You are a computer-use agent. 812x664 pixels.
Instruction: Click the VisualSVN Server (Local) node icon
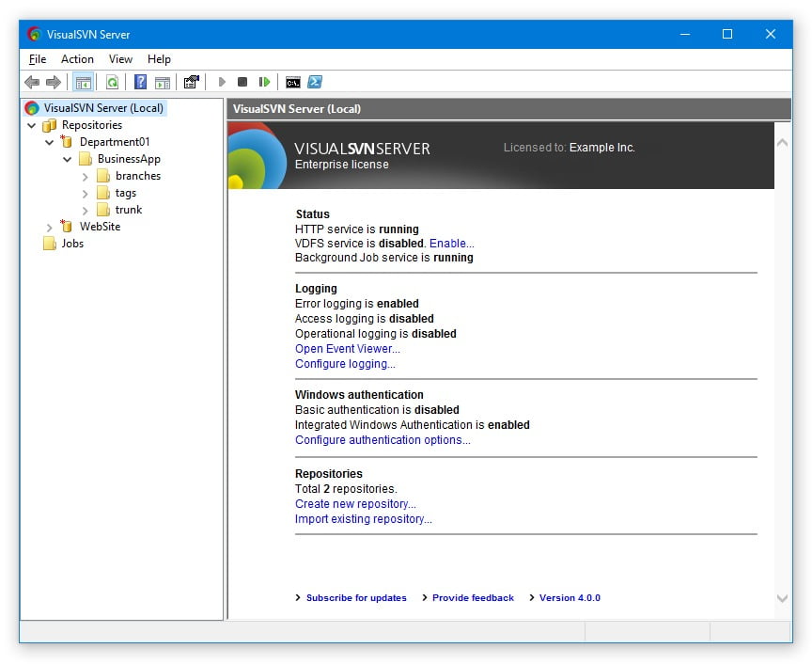tap(32, 108)
